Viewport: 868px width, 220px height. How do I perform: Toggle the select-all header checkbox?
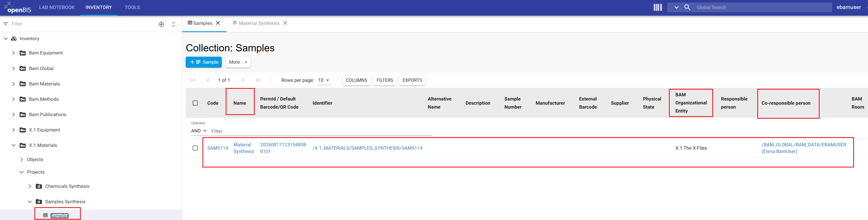pos(195,103)
